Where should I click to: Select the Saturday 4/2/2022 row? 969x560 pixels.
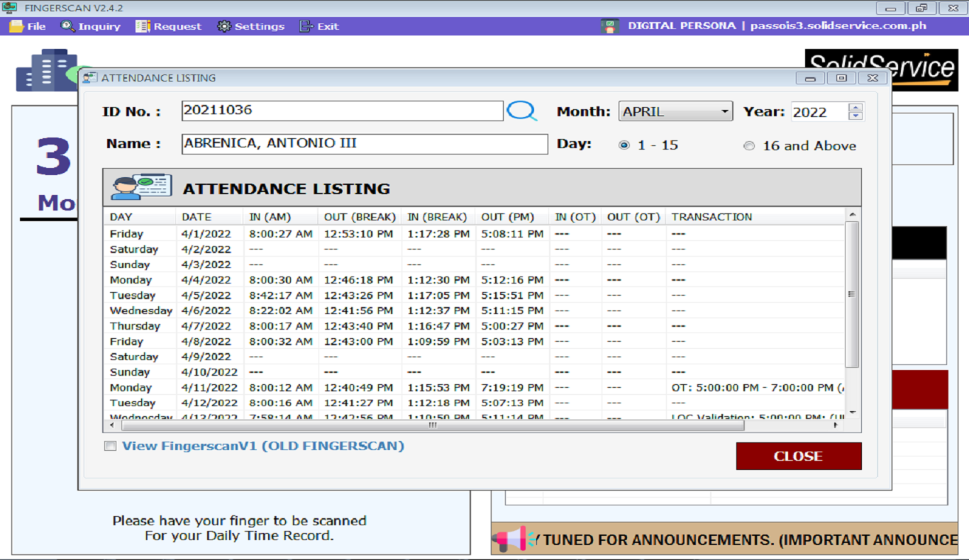coord(475,250)
